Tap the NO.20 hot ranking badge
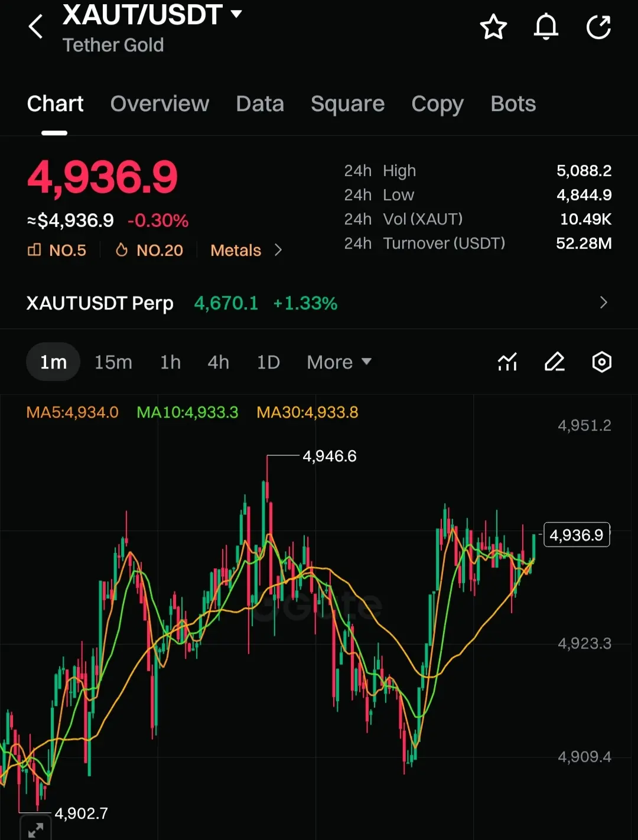Screen dimensions: 638x840 tap(149, 250)
